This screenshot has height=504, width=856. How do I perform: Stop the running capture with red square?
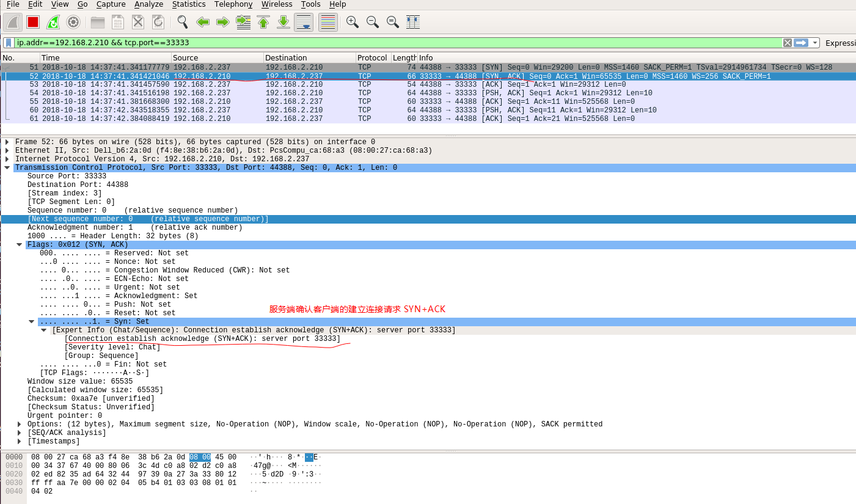(x=33, y=23)
